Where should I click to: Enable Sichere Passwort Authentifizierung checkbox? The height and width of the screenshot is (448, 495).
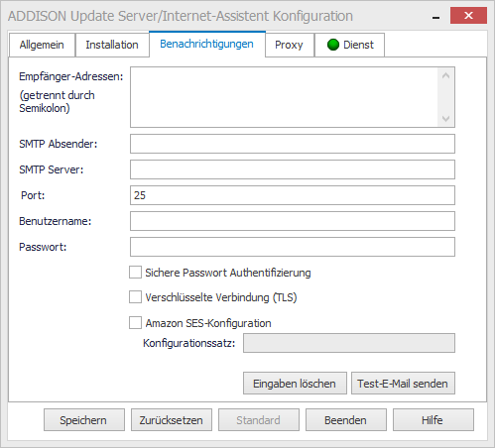tap(135, 273)
